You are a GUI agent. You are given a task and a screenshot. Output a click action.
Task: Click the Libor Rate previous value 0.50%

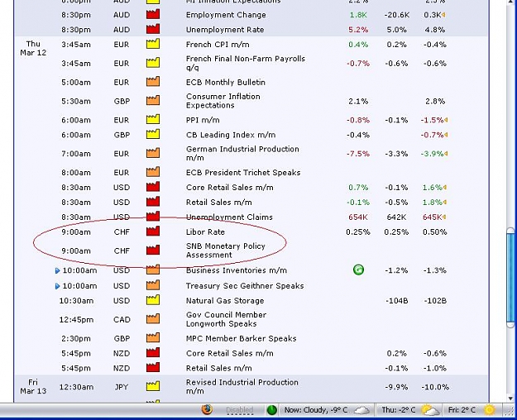434,232
